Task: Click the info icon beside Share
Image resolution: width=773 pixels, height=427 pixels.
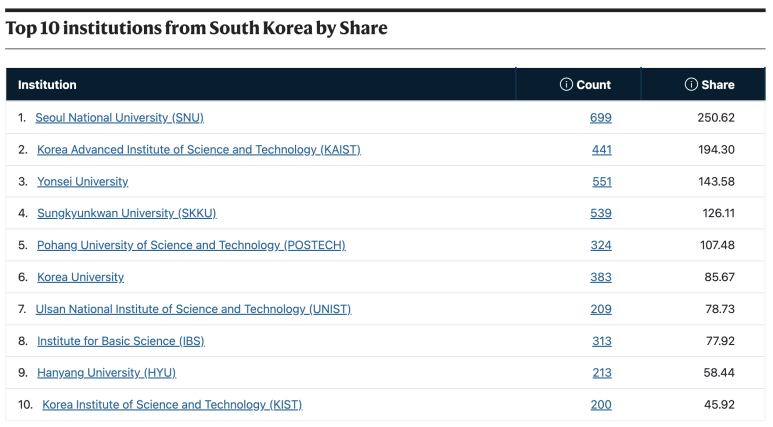Action: (x=691, y=85)
